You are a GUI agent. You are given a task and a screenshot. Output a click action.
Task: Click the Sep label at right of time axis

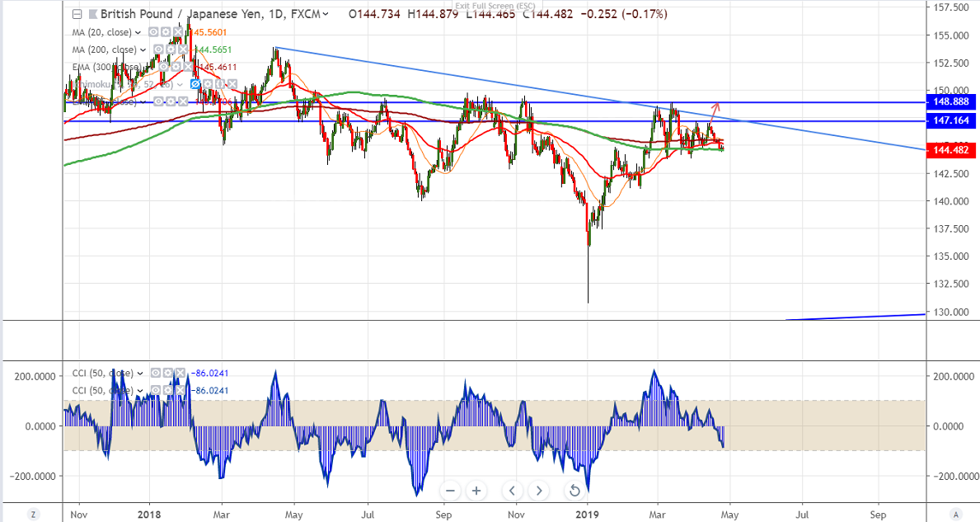click(878, 515)
